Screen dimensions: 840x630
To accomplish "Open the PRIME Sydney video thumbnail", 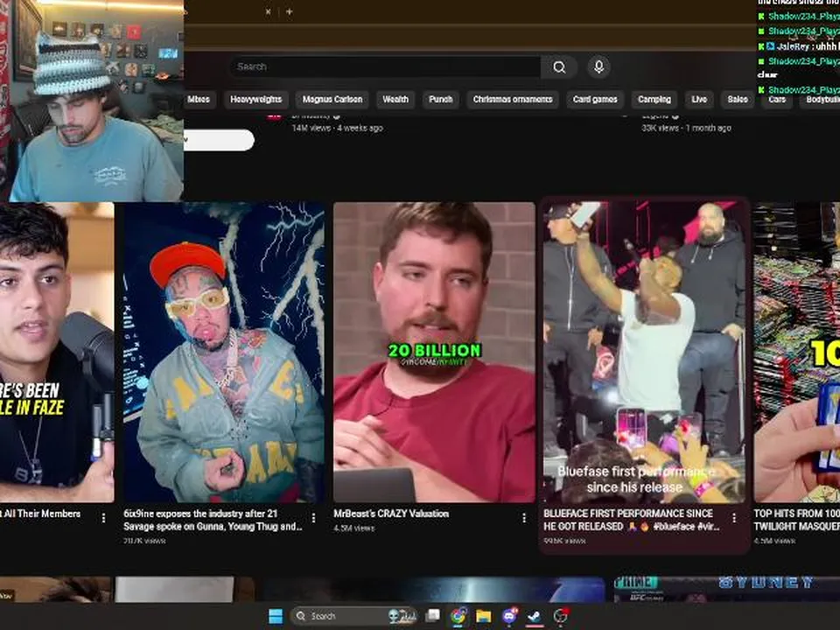I will coord(727,589).
